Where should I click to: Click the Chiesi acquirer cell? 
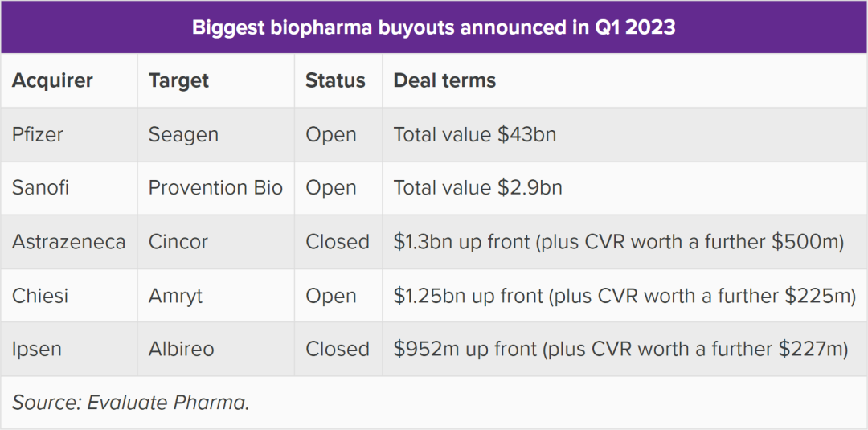click(x=40, y=296)
